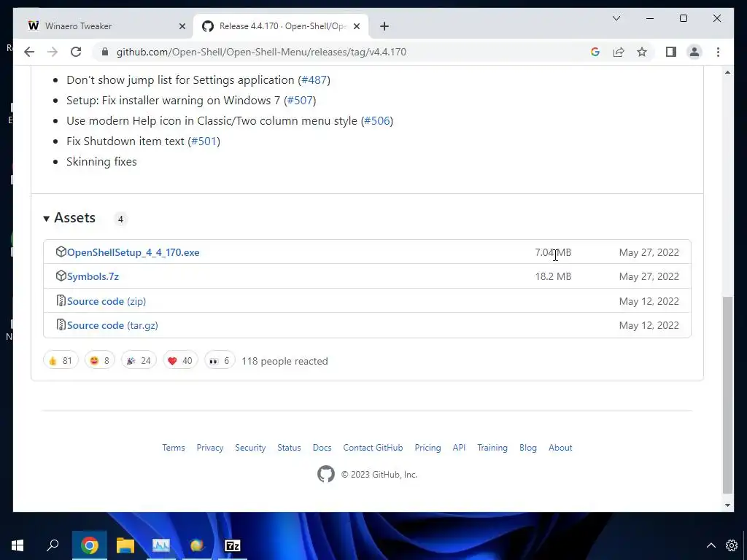This screenshot has height=560, width=747.
Task: Download Source code (zip)
Action: pos(107,301)
